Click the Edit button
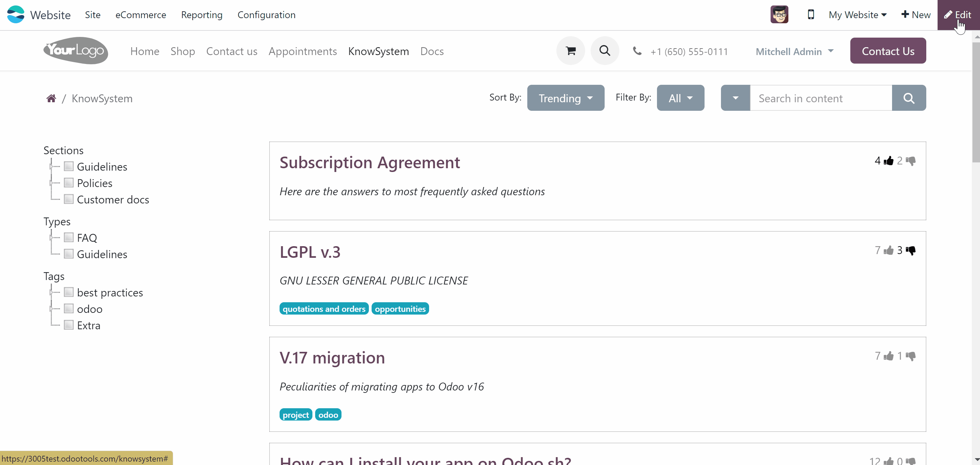The height and width of the screenshot is (465, 980). coord(958,15)
